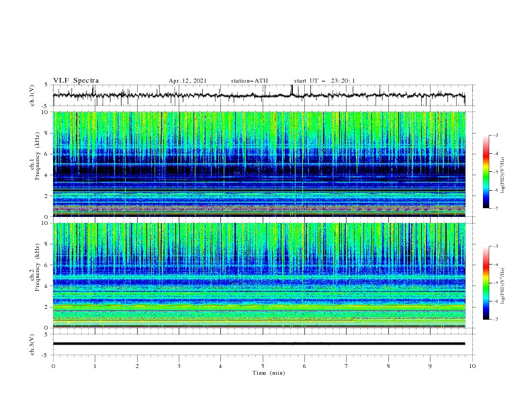Click the ch.1(V) waveform axis label

coord(32,95)
